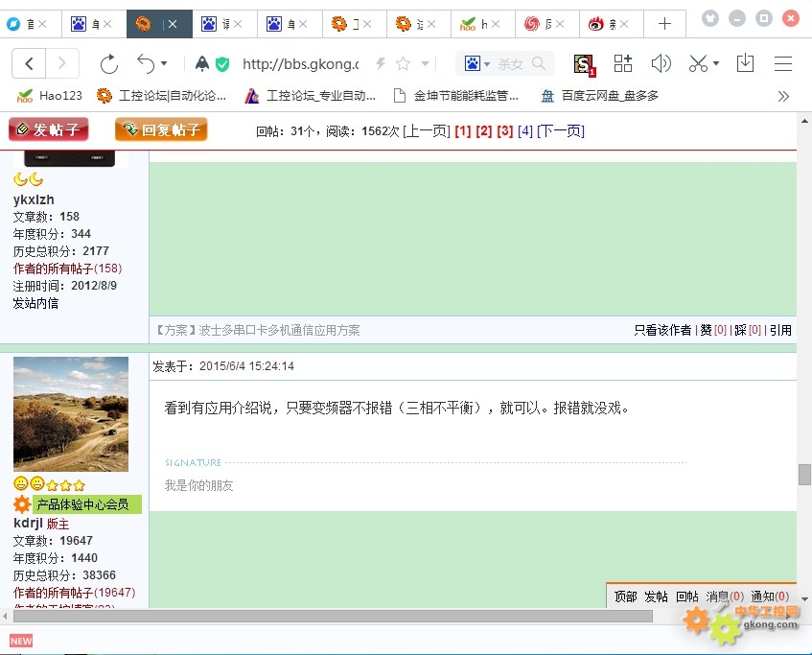This screenshot has width=812, height=655.
Task: Click the address bar URL field
Action: [x=300, y=63]
